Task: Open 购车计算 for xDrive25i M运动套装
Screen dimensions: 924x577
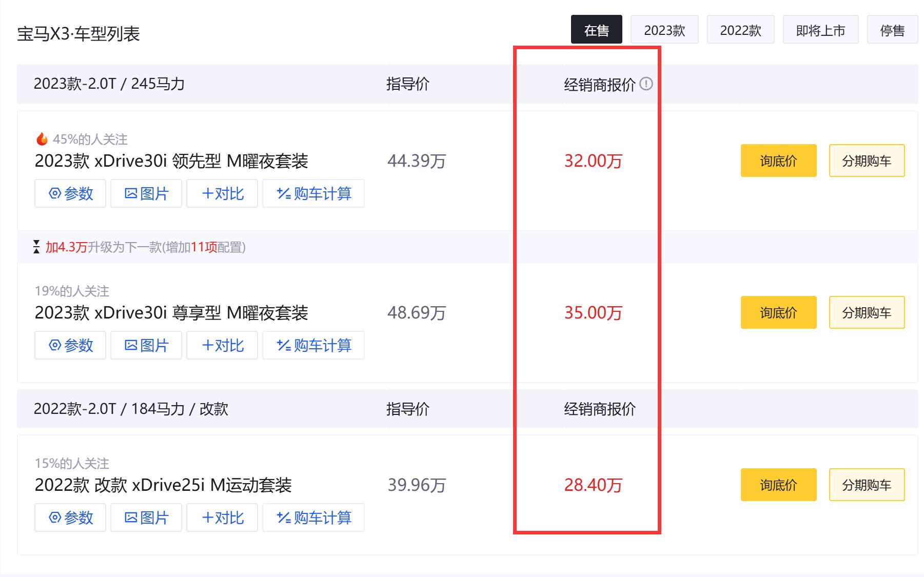Action: click(x=313, y=518)
